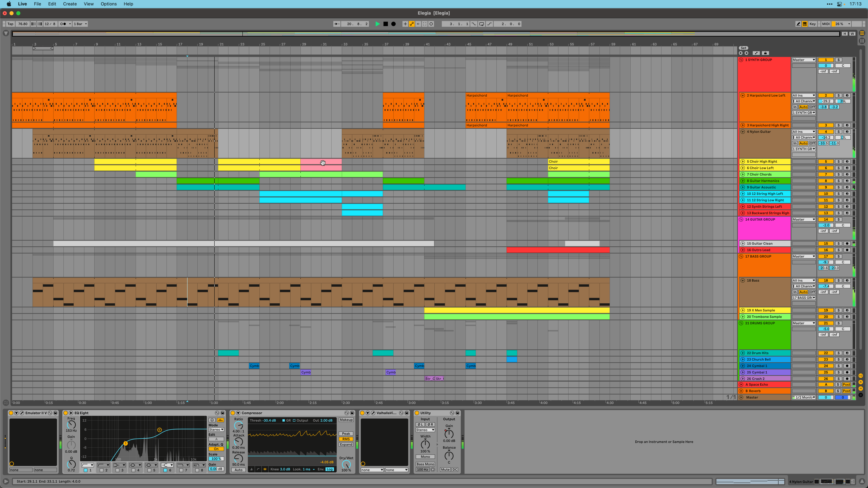Save EQ Eight preset disk icon

(x=222, y=413)
